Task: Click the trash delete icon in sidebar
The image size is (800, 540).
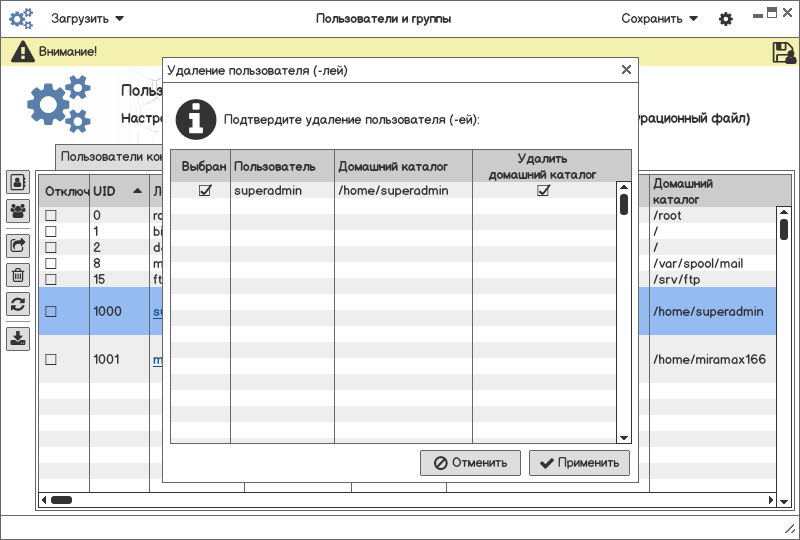Action: click(18, 275)
